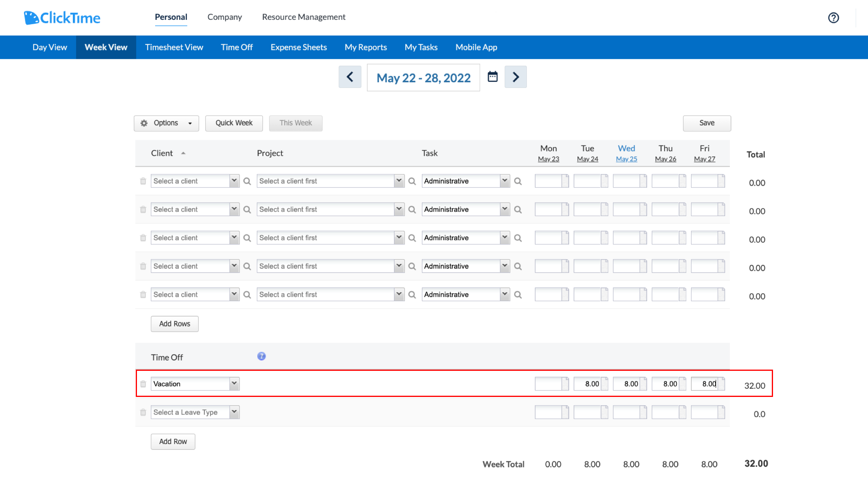Screen dimensions: 868x482
Task: Open the Timesheet View tab
Action: (x=174, y=47)
